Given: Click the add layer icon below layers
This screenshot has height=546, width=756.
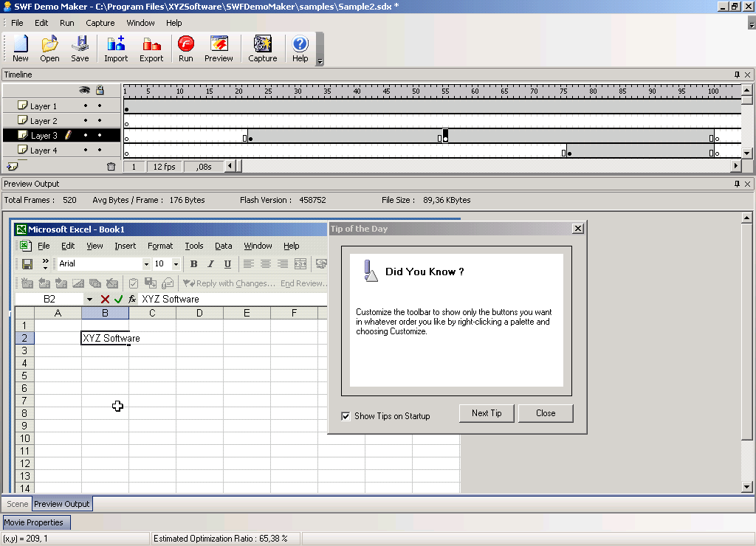Looking at the screenshot, I should click(13, 166).
